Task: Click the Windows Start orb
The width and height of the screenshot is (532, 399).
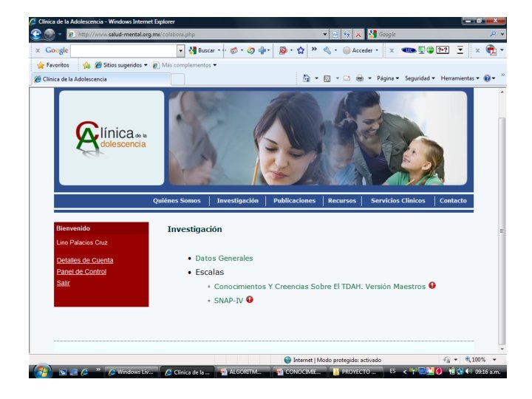Action: coord(42,371)
